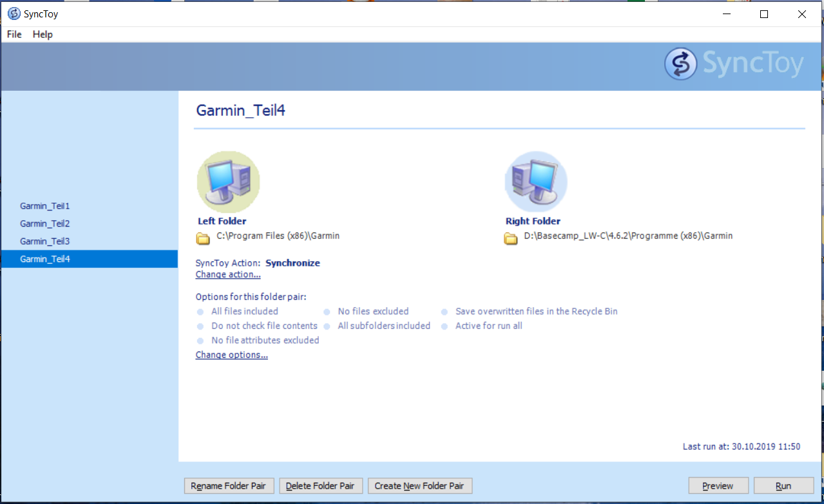824x504 pixels.
Task: Click Create New Folder Pair button
Action: click(x=419, y=486)
